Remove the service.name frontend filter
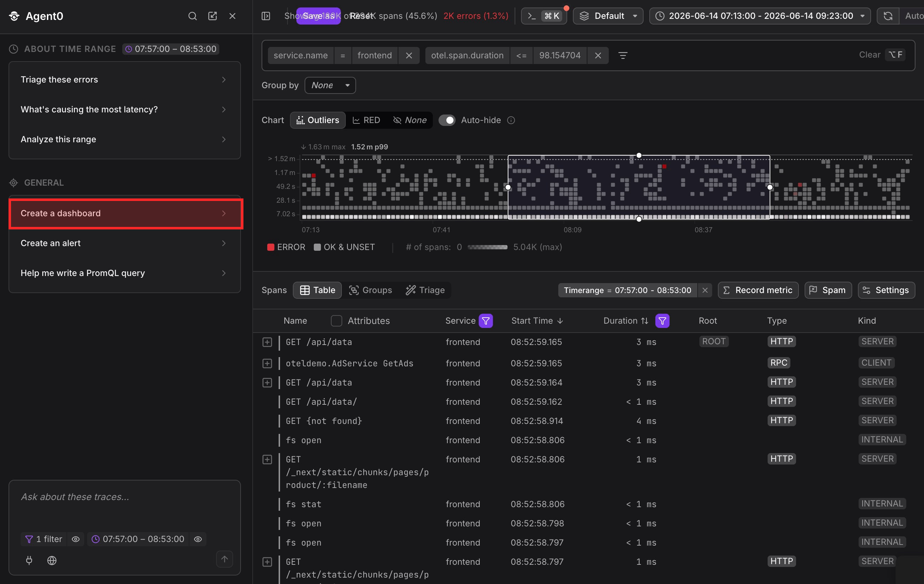Screen dimensions: 924x584 409,55
